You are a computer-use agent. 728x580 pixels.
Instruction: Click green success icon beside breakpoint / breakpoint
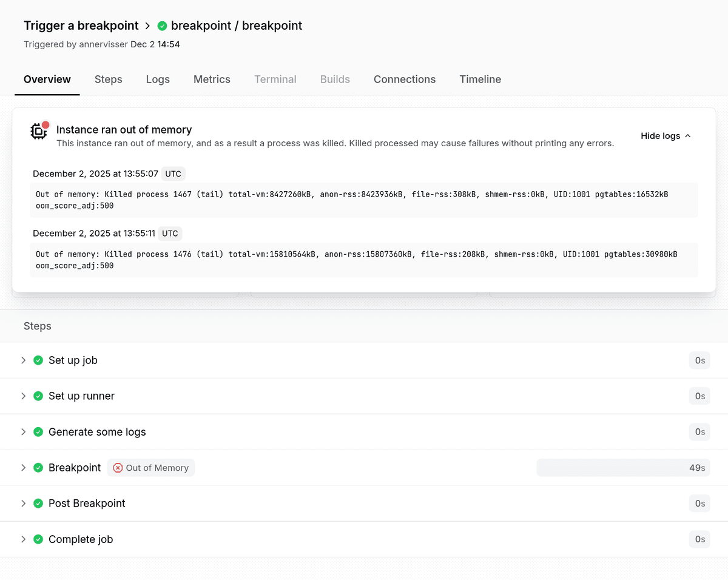pos(162,26)
